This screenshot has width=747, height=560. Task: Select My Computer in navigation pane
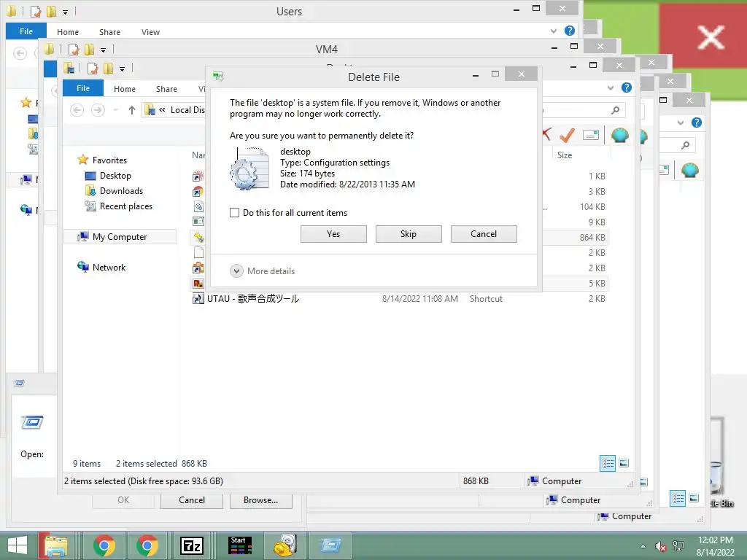pyautogui.click(x=120, y=237)
